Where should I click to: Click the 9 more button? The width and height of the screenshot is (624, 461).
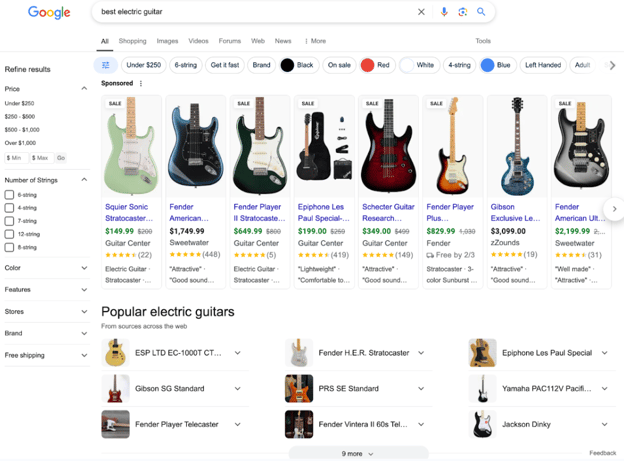pyautogui.click(x=358, y=453)
